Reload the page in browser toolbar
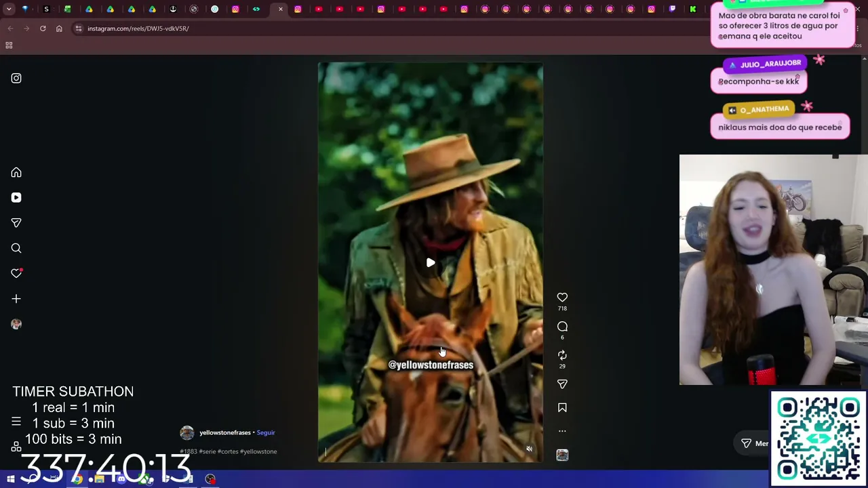Viewport: 868px width, 488px height. (x=43, y=28)
